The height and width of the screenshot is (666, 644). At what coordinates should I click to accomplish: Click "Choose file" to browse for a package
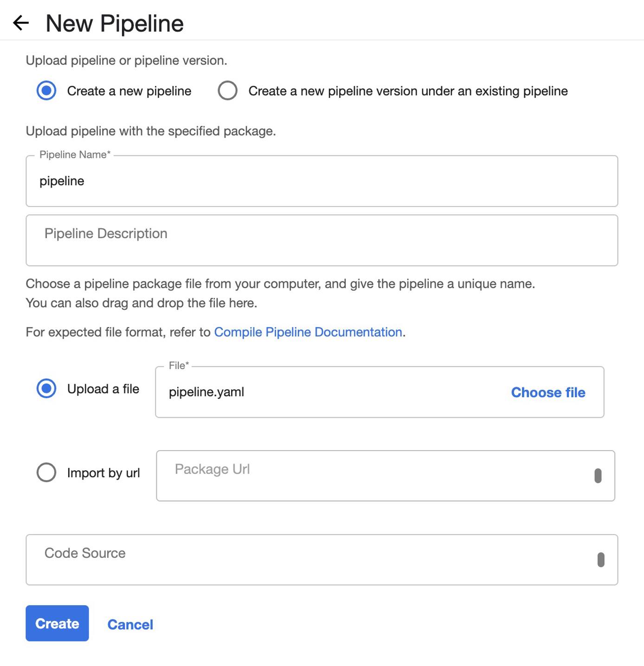(548, 392)
